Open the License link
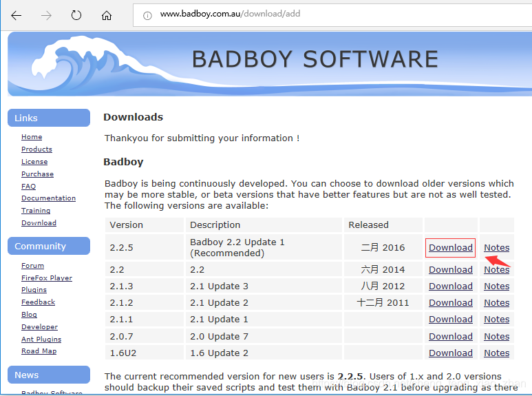The image size is (532, 396). 34,162
